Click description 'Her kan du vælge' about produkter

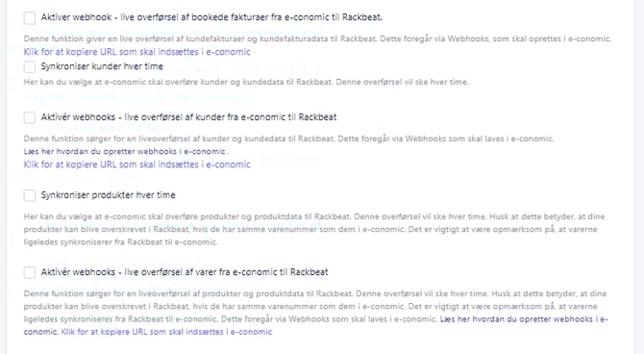(x=314, y=229)
